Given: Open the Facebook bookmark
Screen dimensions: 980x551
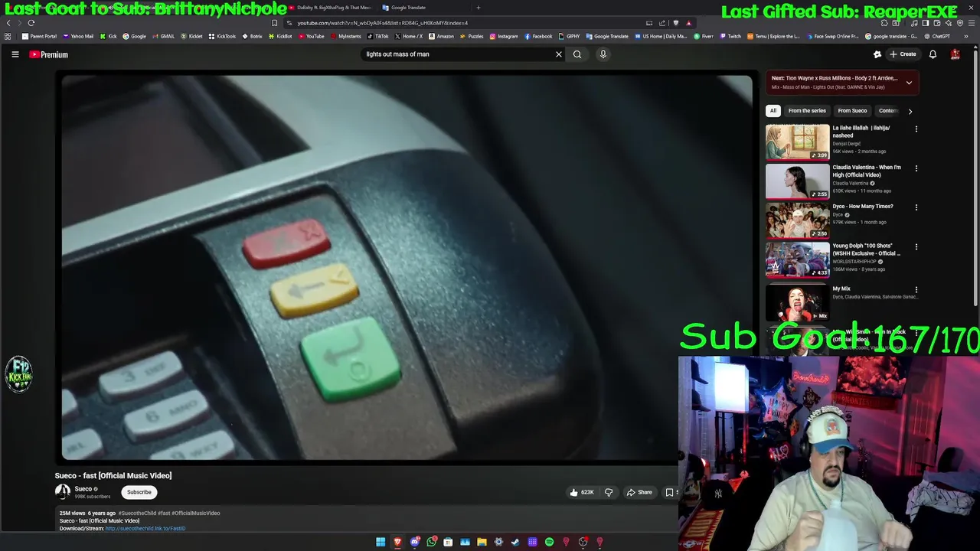Looking at the screenshot, I should 538,36.
